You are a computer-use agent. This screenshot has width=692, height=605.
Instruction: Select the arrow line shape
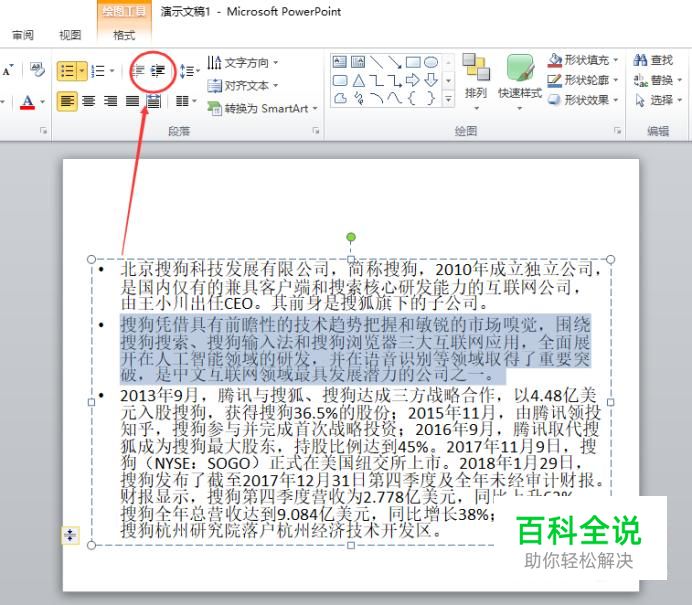395,62
